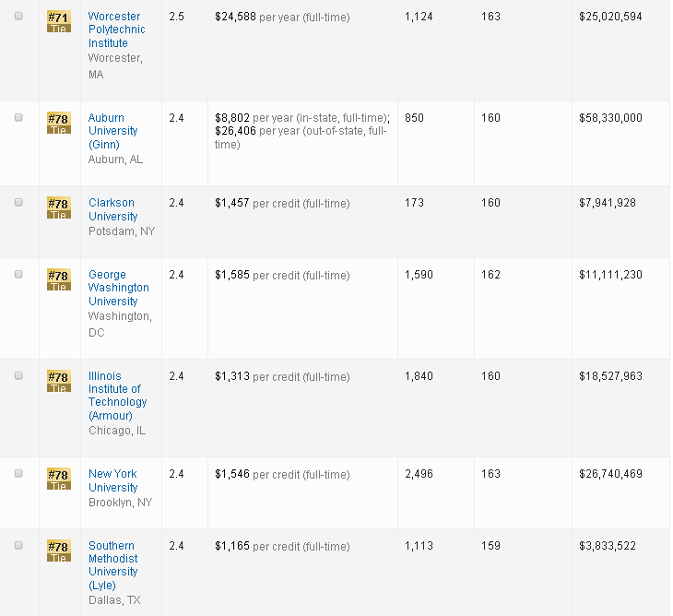Visit the George Washington University page link
The width and height of the screenshot is (673, 616).
(x=118, y=288)
